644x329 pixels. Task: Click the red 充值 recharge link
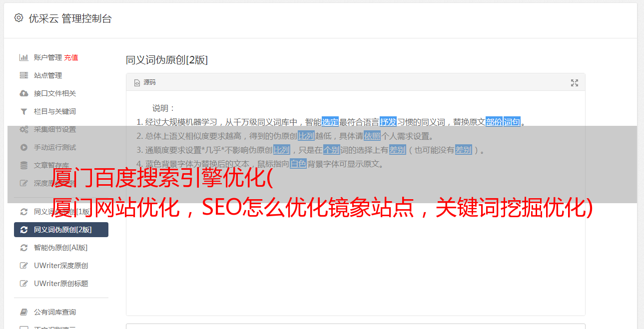pyautogui.click(x=71, y=57)
